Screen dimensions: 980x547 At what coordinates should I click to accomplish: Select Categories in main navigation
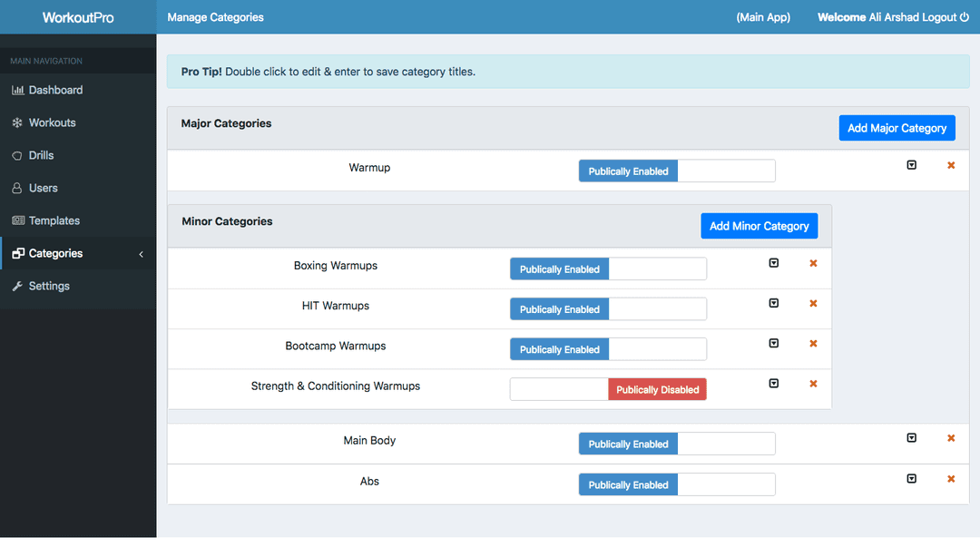(78, 253)
